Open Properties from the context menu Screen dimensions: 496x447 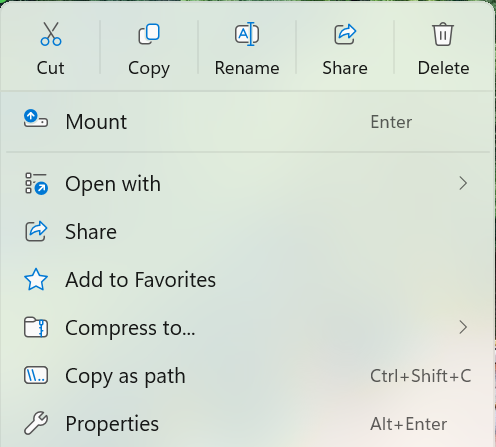(248, 423)
